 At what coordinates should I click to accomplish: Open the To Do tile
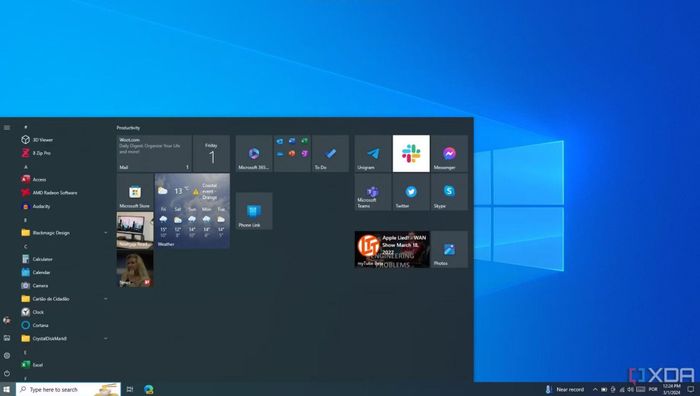pos(330,154)
